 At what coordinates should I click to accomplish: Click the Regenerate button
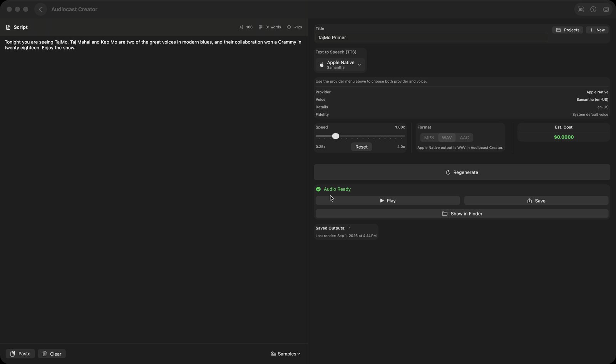coord(462,172)
